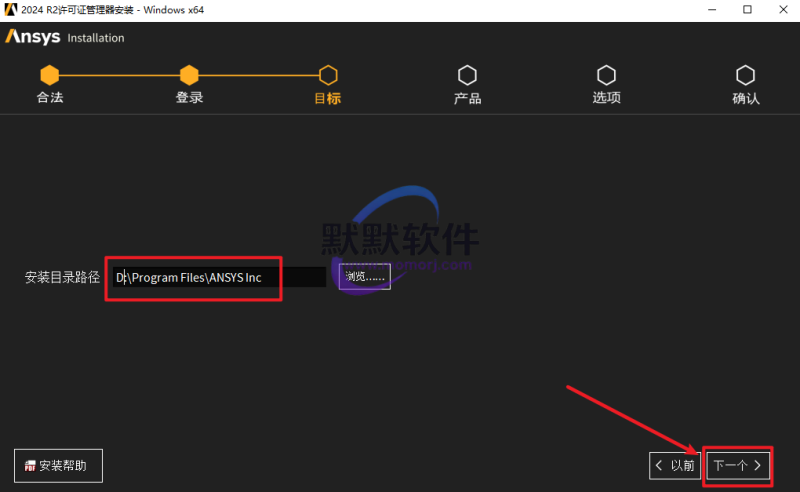Select the 登录 step label
800x492 pixels.
click(x=189, y=98)
